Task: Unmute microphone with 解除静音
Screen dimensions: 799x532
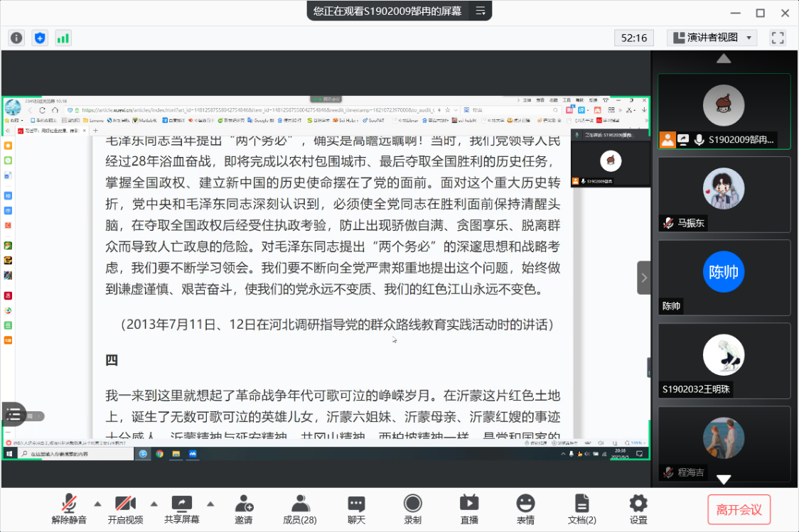Action: click(x=69, y=509)
